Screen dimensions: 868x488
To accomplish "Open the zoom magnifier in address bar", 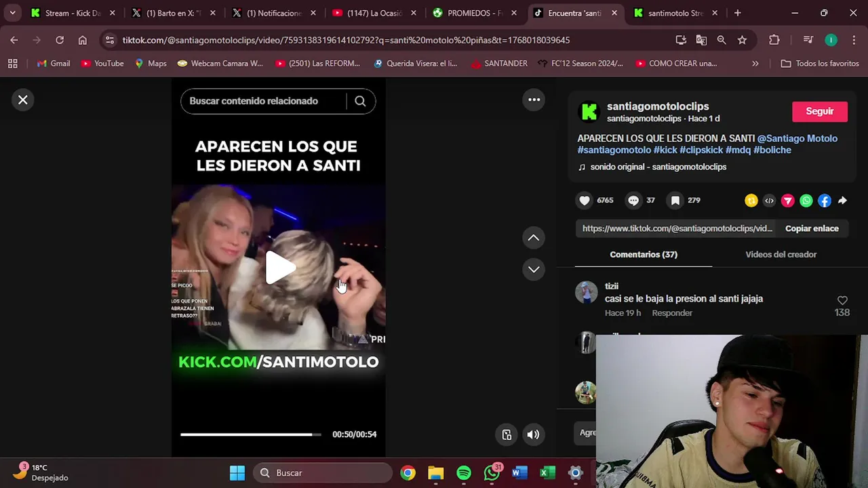I will click(x=722, y=40).
